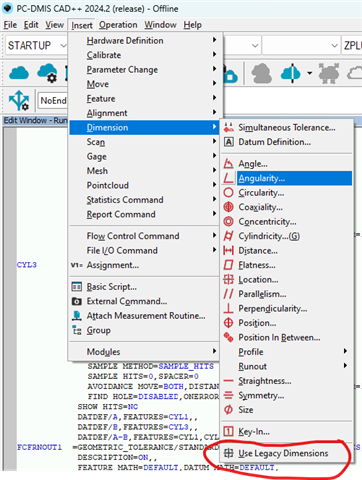Open the Help menu
This screenshot has width=362, height=480.
click(193, 25)
